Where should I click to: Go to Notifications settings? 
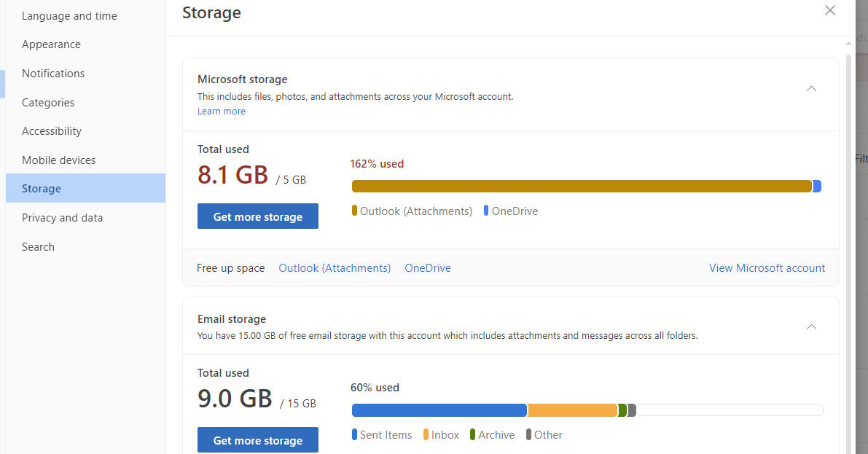click(x=53, y=74)
